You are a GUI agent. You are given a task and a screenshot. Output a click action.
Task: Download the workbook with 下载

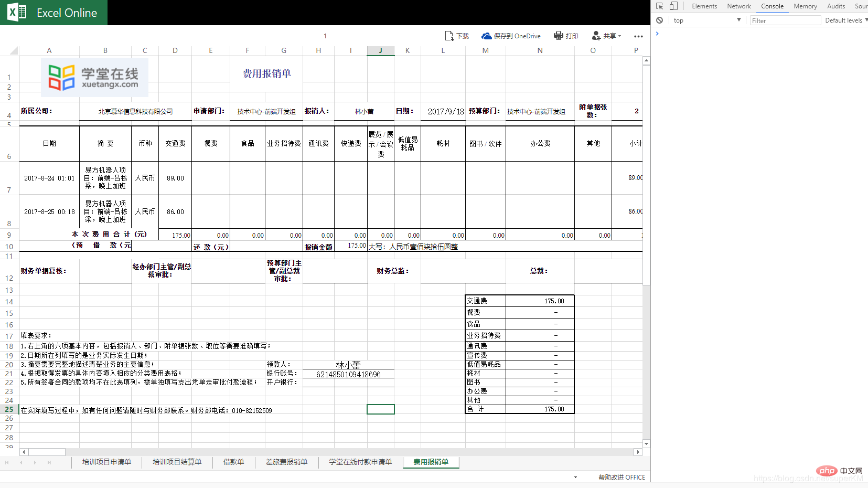point(457,36)
